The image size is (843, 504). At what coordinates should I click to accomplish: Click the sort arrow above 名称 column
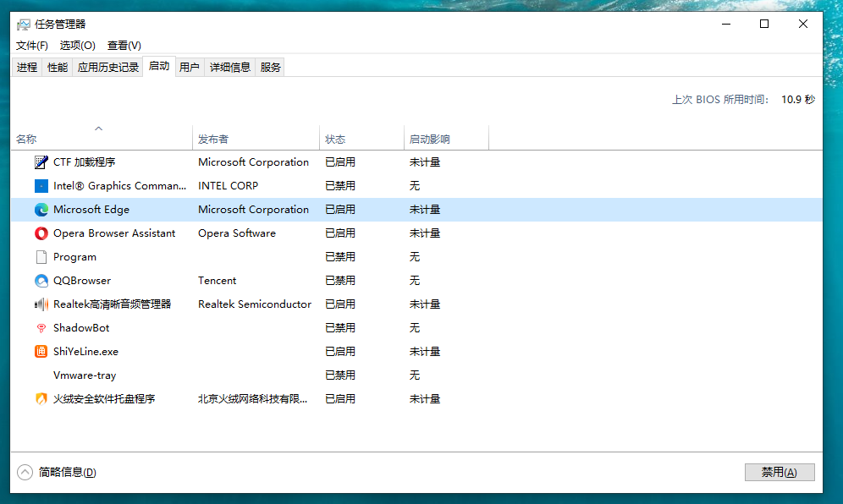(98, 129)
